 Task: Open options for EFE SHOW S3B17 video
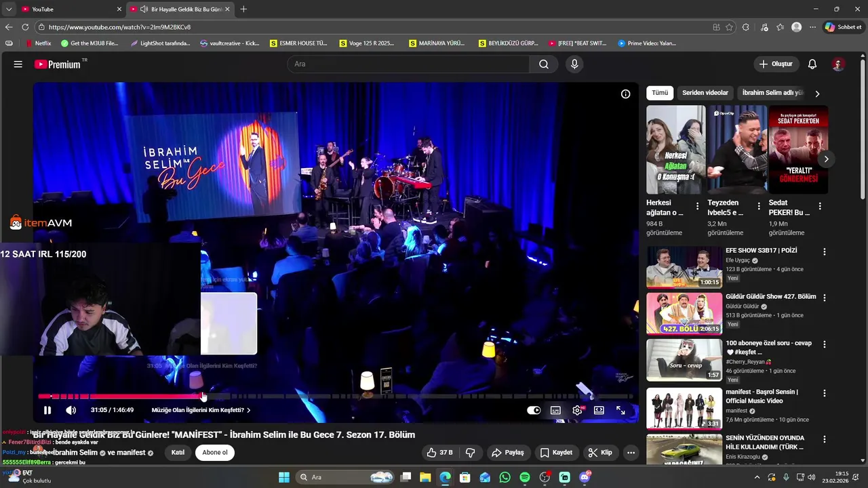825,251
